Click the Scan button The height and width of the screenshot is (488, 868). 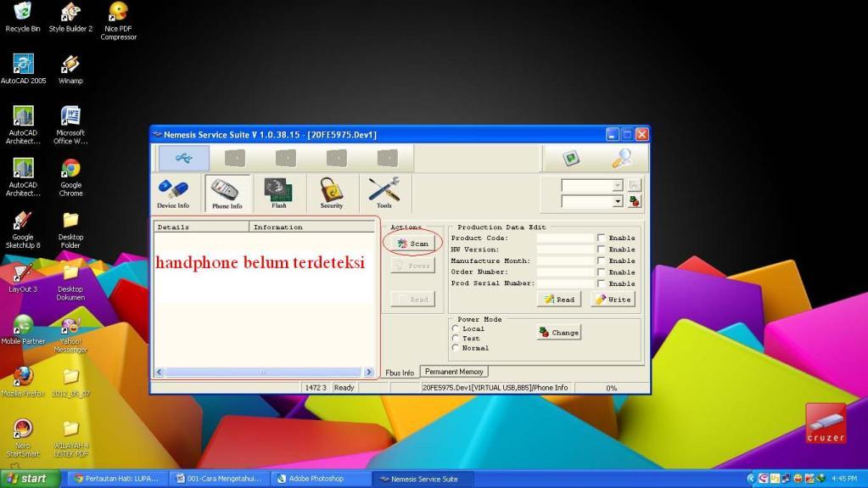413,244
